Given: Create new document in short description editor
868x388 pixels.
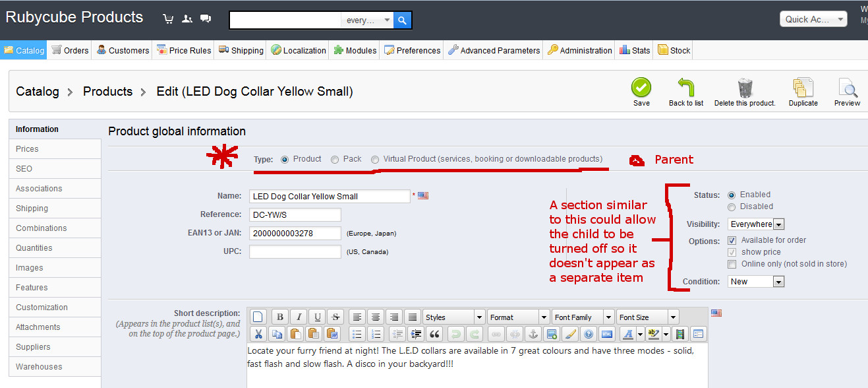Looking at the screenshot, I should [258, 317].
